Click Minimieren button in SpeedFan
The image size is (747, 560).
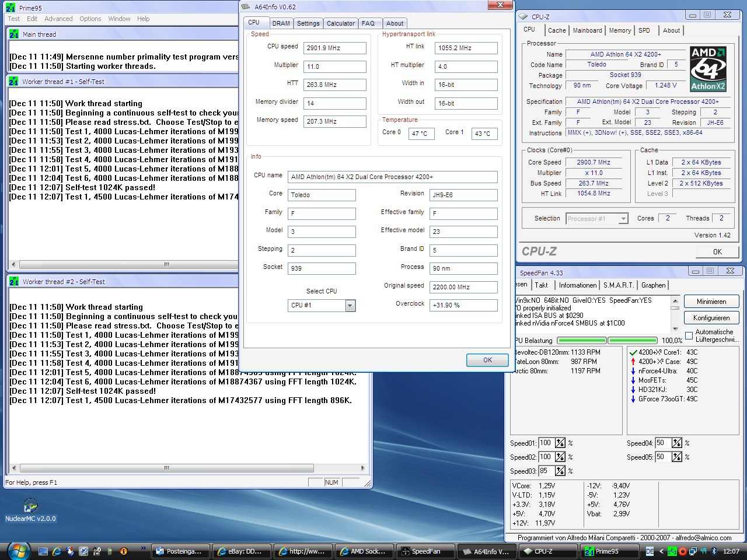[711, 302]
